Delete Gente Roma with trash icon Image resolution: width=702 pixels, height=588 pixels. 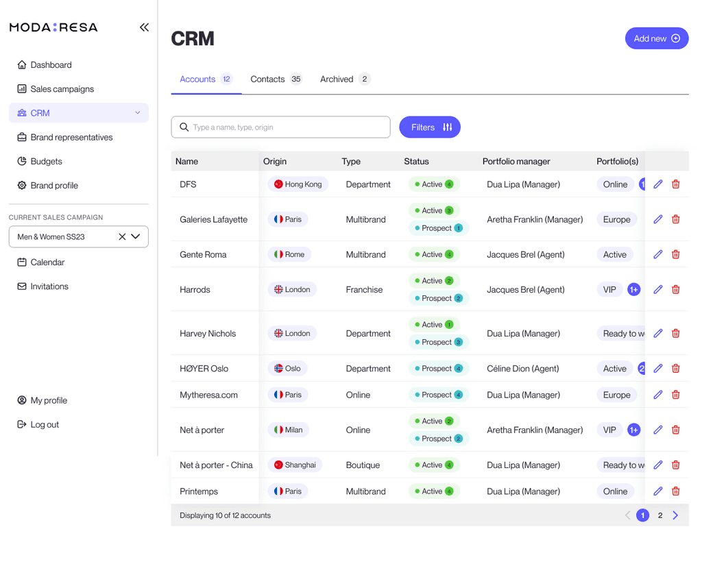click(x=675, y=255)
